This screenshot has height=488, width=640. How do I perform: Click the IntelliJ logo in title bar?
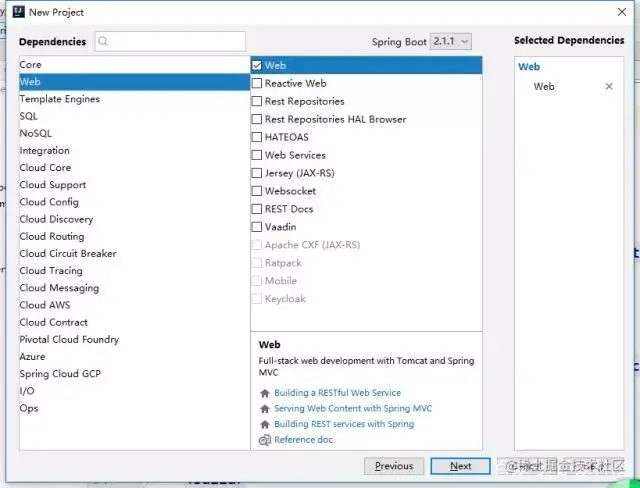[x=19, y=12]
